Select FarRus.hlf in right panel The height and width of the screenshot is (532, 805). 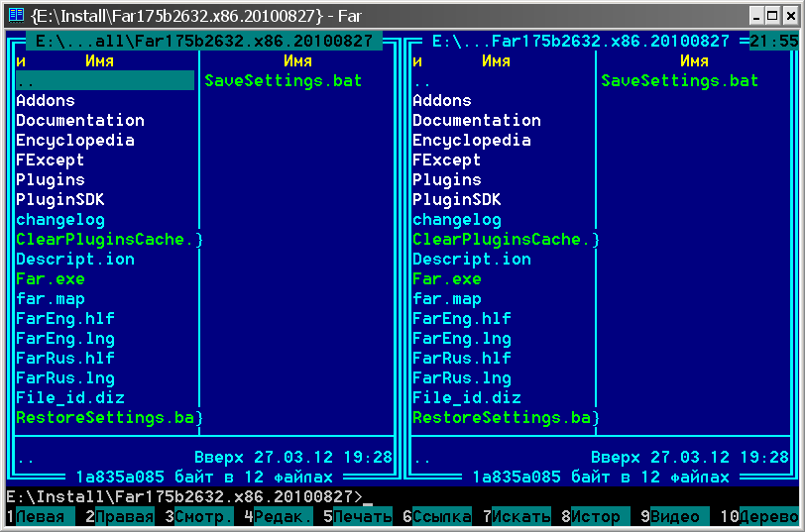click(x=462, y=358)
